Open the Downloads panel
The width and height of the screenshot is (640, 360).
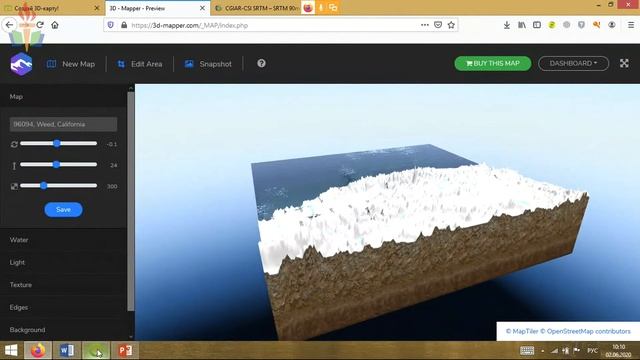pyautogui.click(x=507, y=25)
